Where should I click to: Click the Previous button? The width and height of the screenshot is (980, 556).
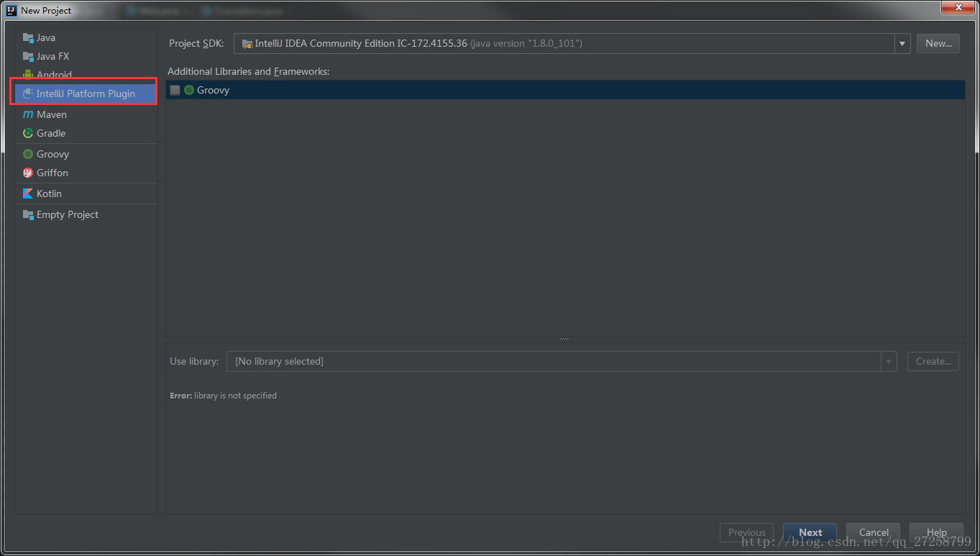coord(747,532)
